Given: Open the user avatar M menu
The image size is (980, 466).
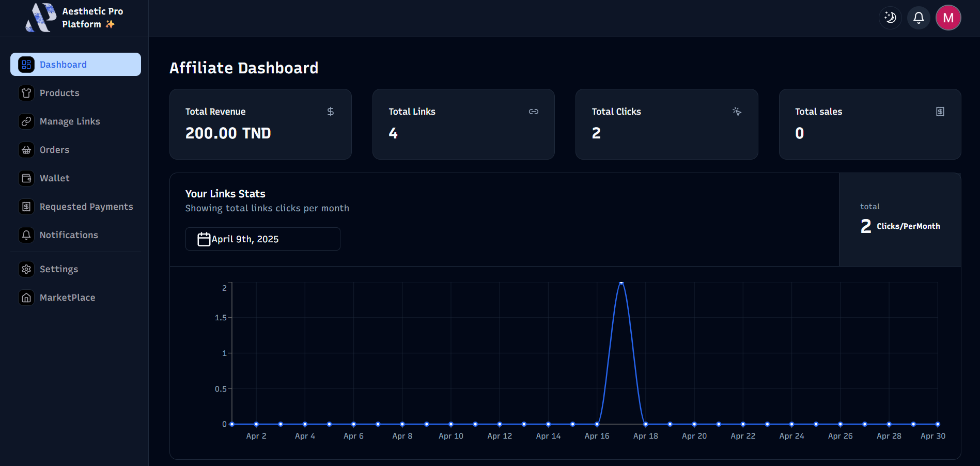Looking at the screenshot, I should coord(948,18).
